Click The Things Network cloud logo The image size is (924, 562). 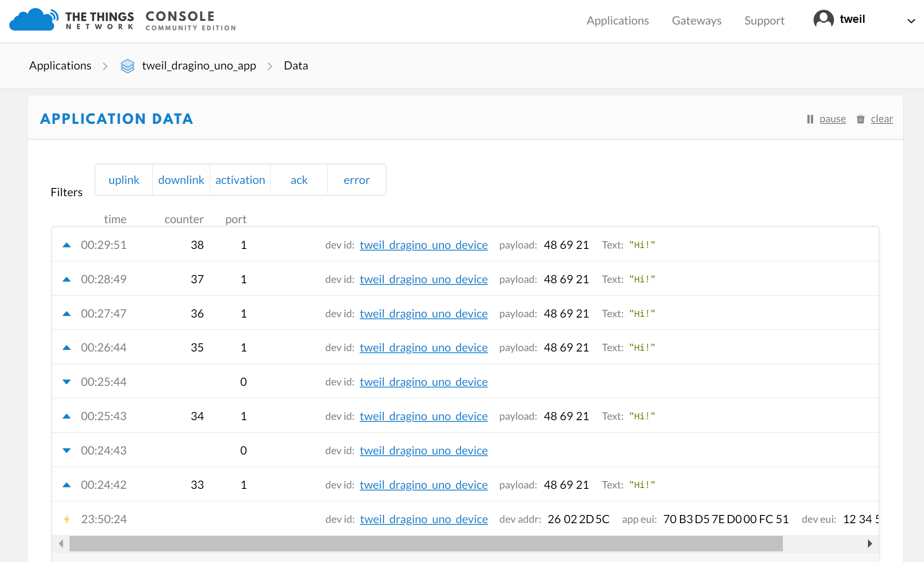(34, 20)
